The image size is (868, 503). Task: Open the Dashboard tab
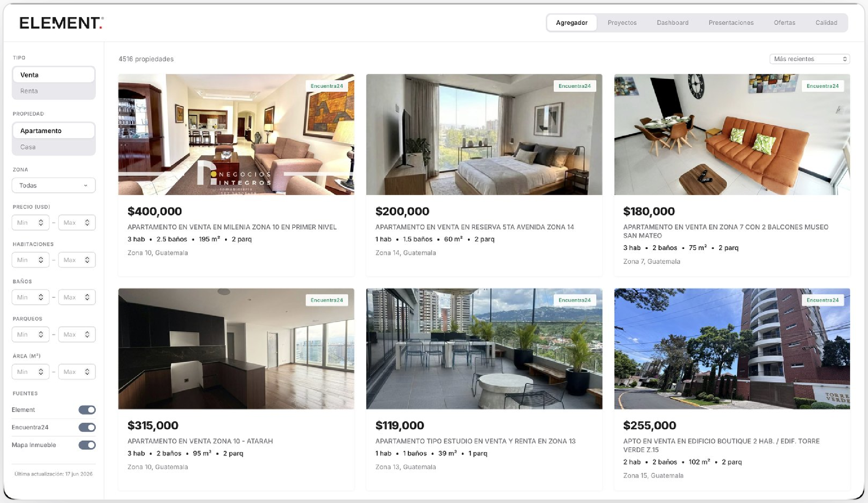[x=672, y=23]
